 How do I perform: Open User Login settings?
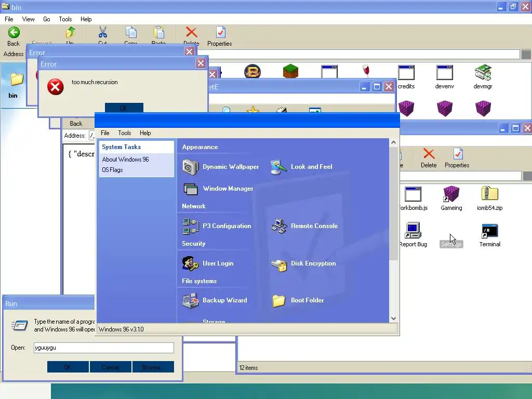208,263
